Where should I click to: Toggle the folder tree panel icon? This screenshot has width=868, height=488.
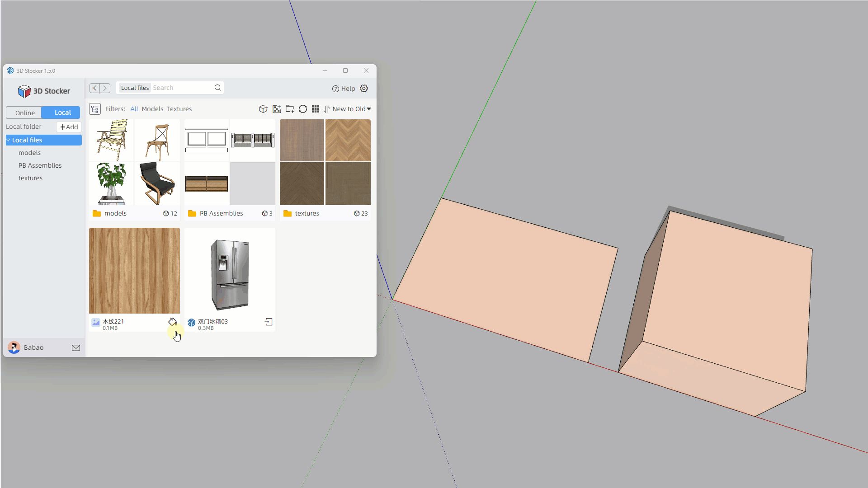click(x=95, y=109)
